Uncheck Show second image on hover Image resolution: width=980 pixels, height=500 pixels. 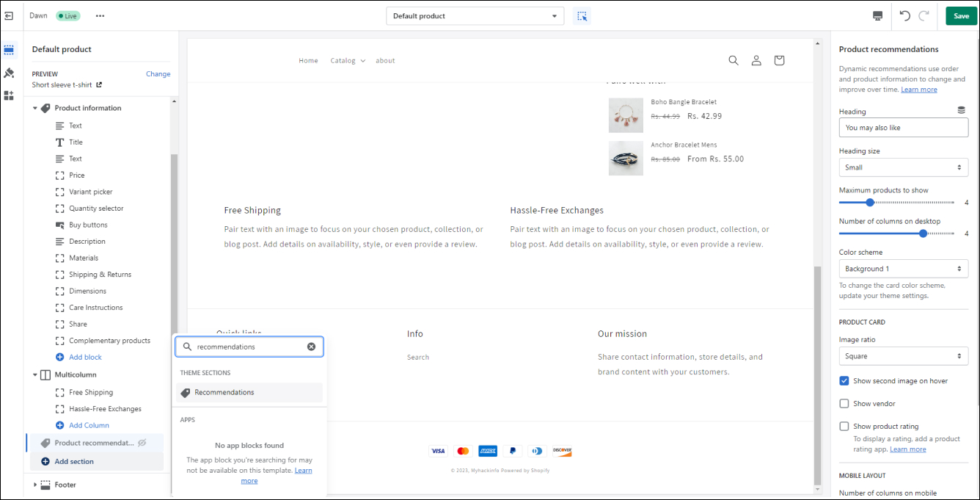point(844,380)
